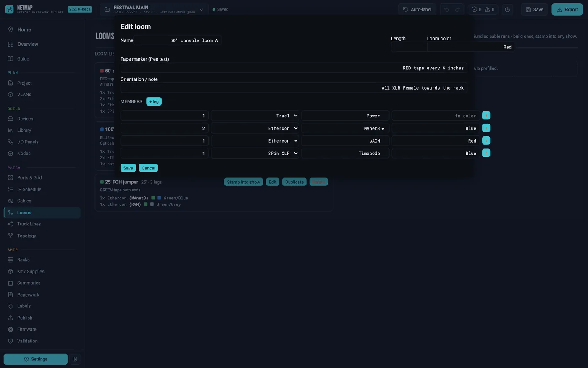This screenshot has width=588, height=368.
Task: Open the Topology page icon in sidebar
Action: (10, 236)
